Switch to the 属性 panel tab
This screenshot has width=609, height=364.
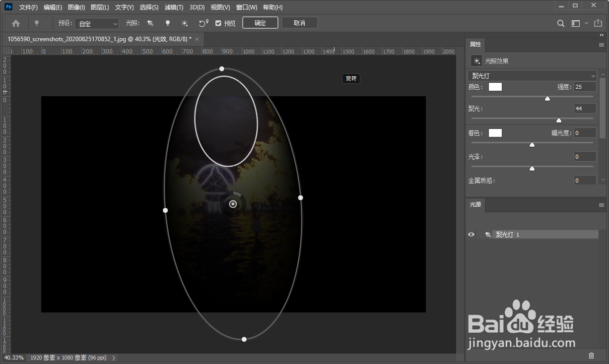[x=475, y=44]
